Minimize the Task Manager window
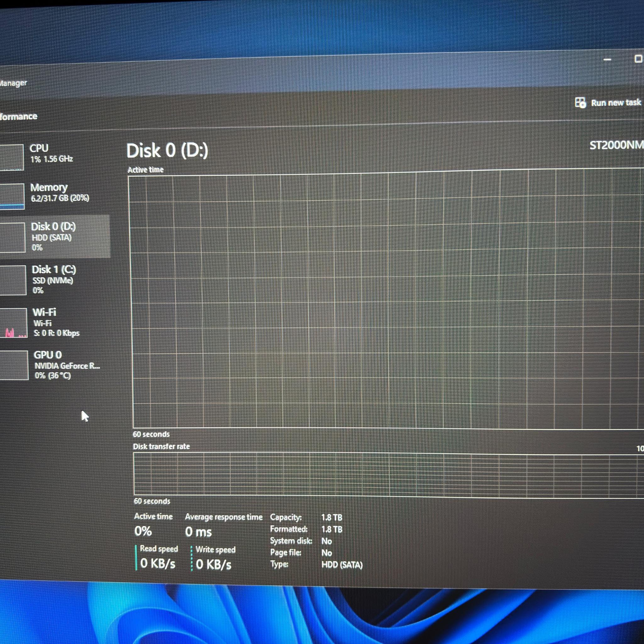644x644 pixels. point(607,60)
